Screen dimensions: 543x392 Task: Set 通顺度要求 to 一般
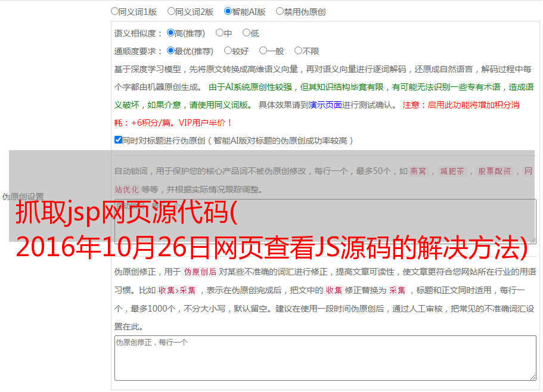point(263,51)
